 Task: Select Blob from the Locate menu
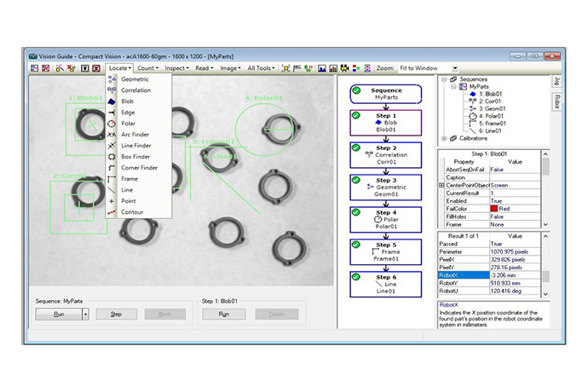coord(127,101)
